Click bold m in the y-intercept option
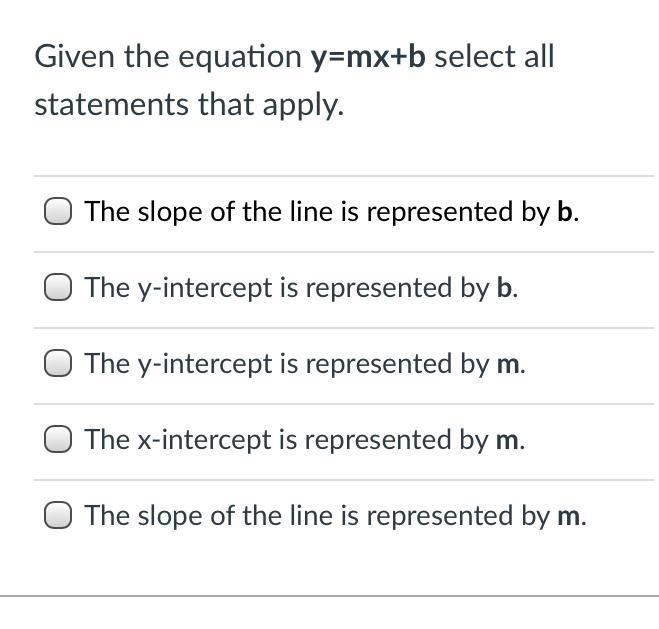Image resolution: width=659 pixels, height=629 pixels. (508, 364)
